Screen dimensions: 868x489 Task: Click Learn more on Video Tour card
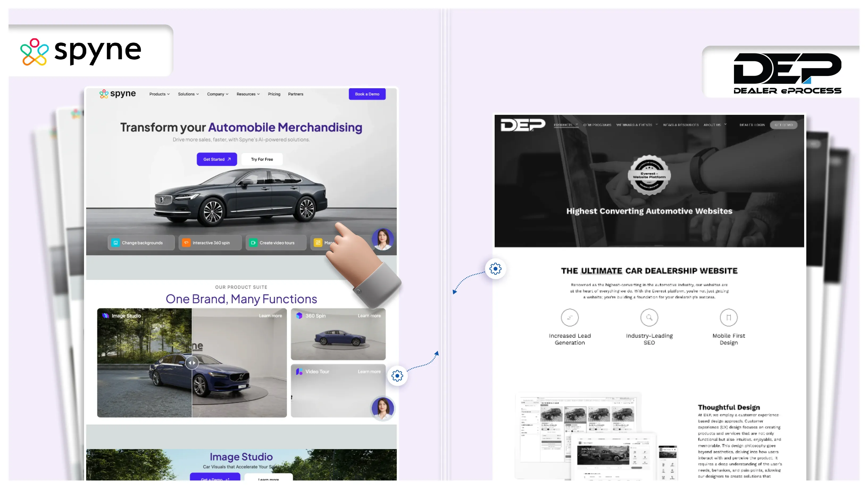coord(369,372)
